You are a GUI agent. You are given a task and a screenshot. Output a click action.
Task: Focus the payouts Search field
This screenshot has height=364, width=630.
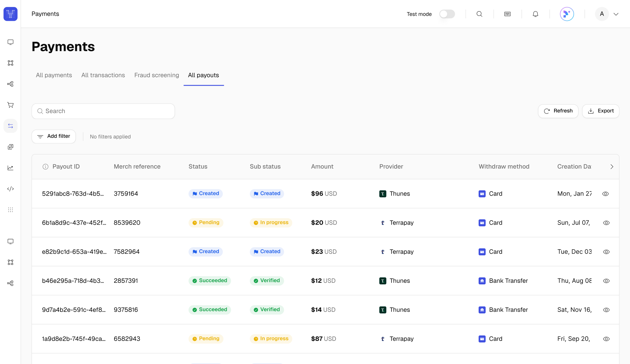pos(103,111)
